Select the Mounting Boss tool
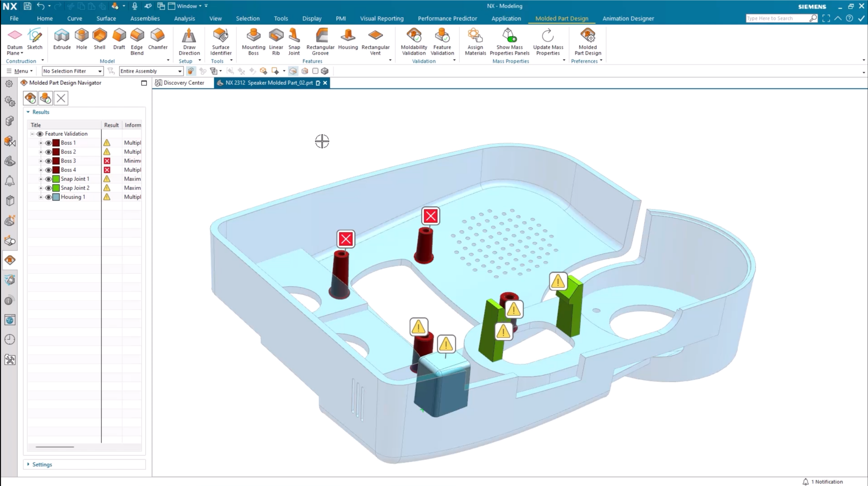This screenshot has height=486, width=868. click(253, 40)
